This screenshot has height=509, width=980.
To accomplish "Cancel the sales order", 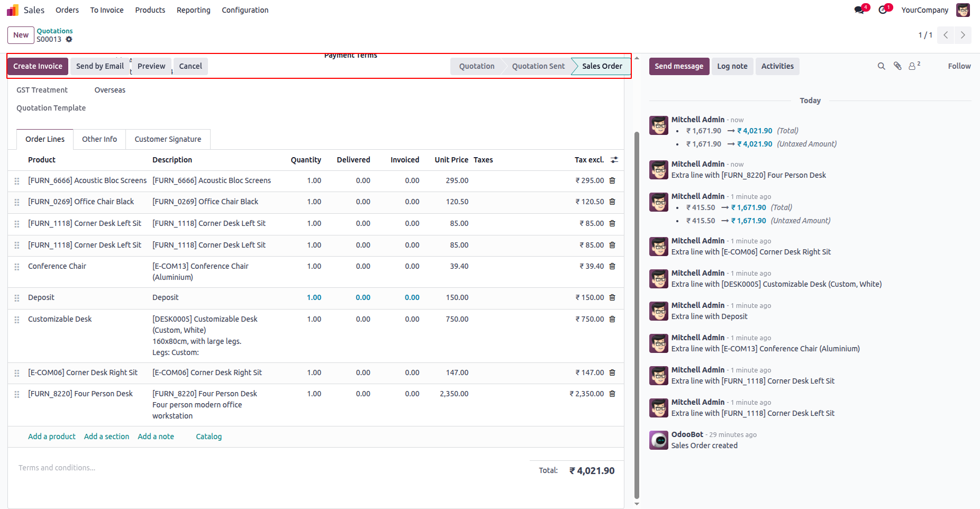I will (x=190, y=66).
